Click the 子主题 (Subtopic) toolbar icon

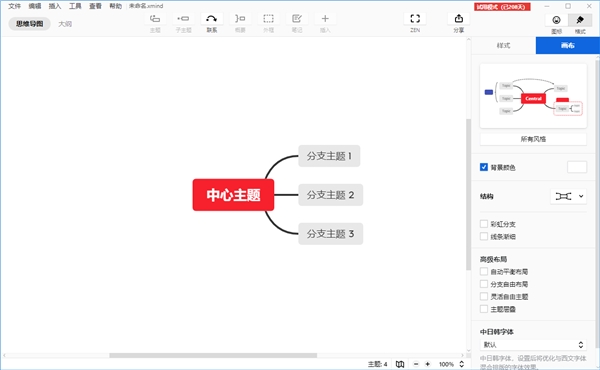pos(183,19)
